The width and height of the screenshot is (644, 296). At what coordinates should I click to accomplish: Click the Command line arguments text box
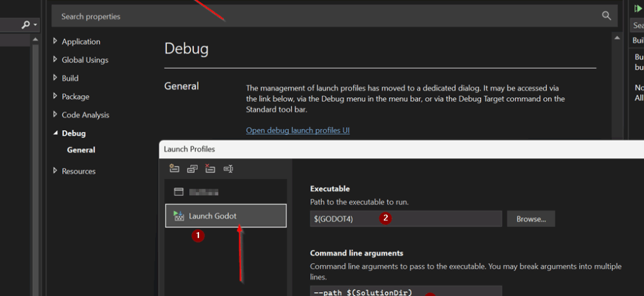pyautogui.click(x=405, y=291)
